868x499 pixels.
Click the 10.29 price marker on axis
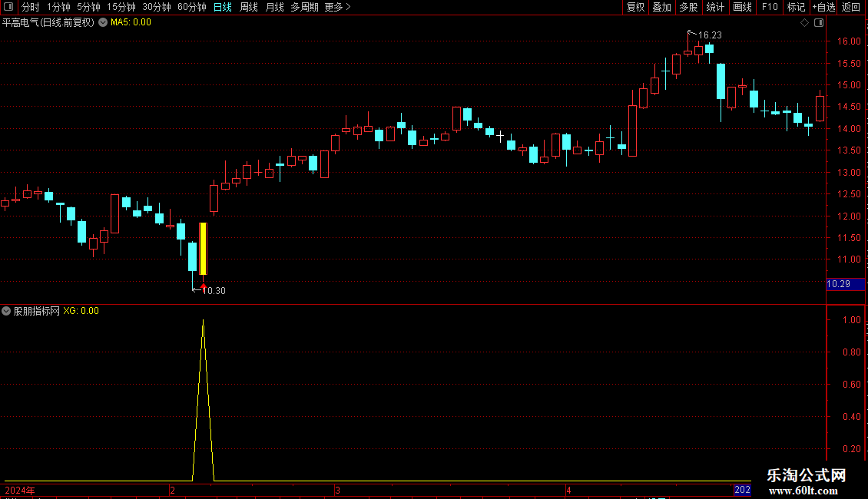click(845, 284)
